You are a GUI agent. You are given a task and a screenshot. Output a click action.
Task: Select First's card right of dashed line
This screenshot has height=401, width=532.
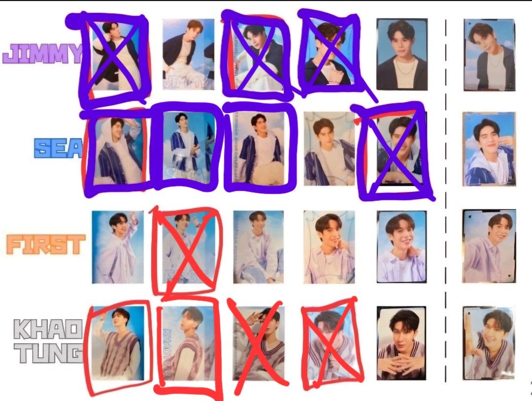click(489, 246)
